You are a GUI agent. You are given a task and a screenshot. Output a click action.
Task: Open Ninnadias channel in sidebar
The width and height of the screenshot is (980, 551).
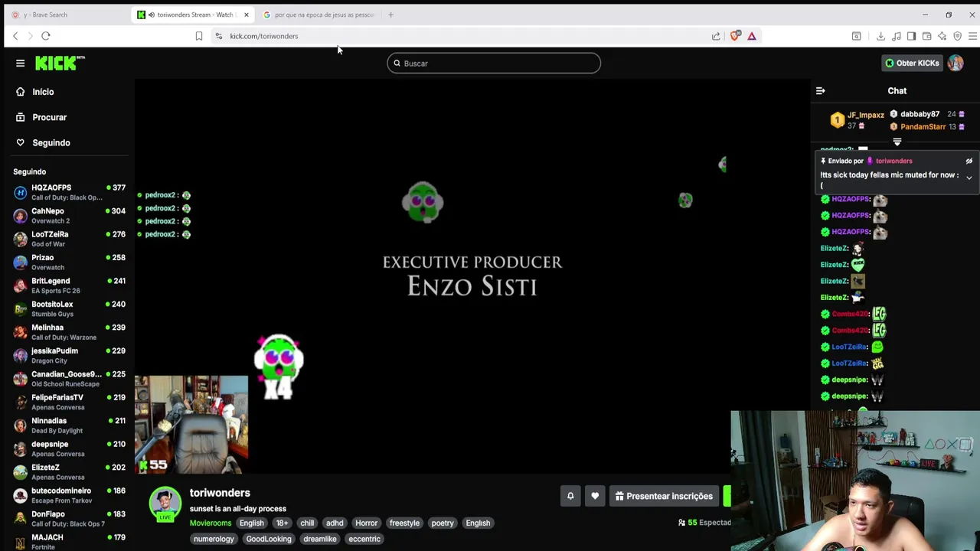[x=69, y=425]
